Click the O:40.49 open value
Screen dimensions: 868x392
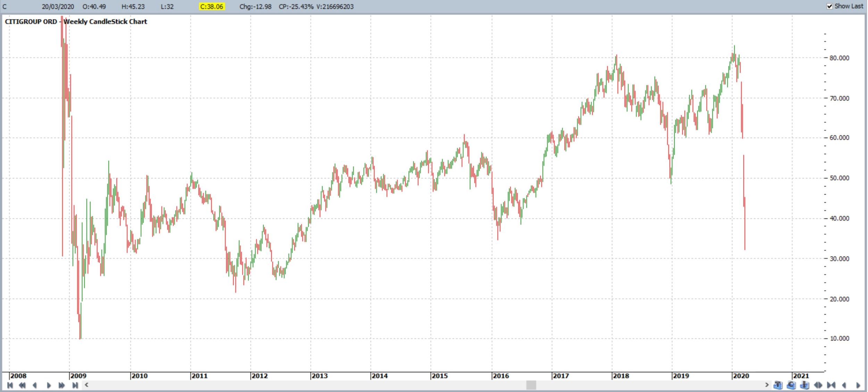tap(94, 7)
